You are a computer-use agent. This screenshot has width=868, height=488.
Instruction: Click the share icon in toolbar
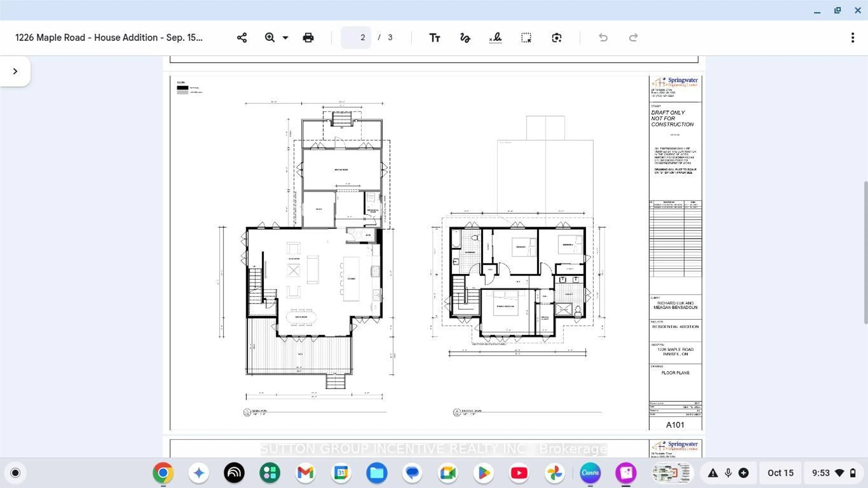coord(242,38)
